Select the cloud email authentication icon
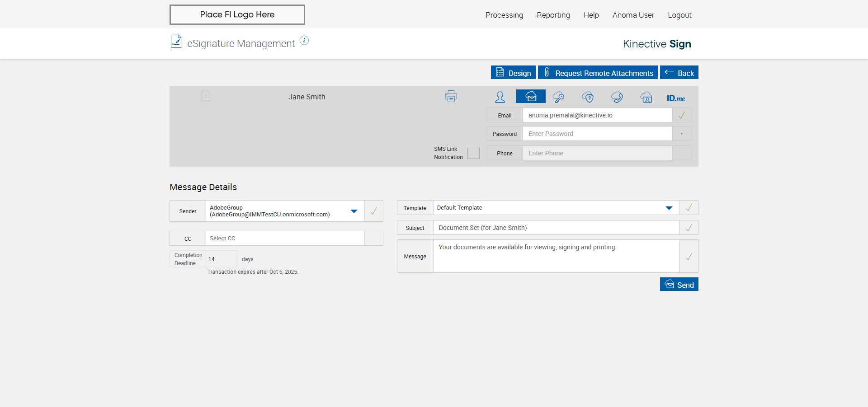The image size is (868, 407). [531, 97]
